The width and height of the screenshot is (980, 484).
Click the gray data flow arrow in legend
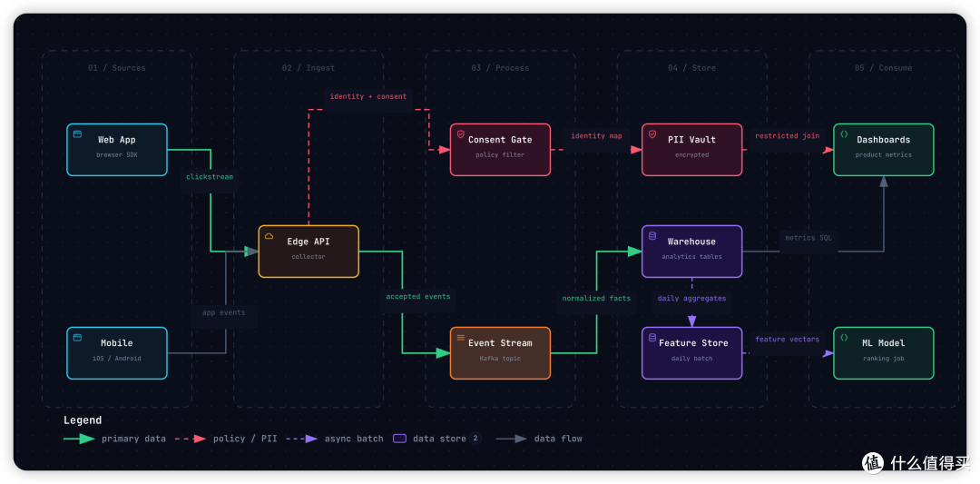click(511, 439)
